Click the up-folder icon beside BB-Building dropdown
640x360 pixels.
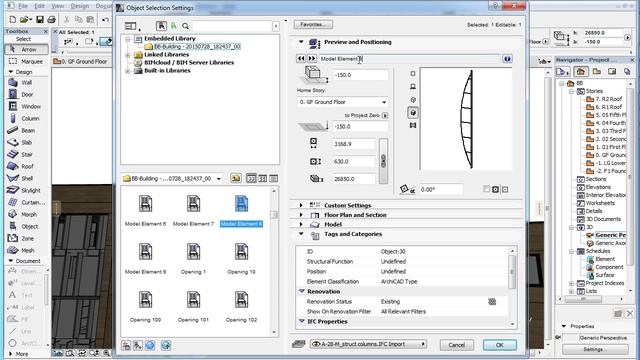coord(236,178)
